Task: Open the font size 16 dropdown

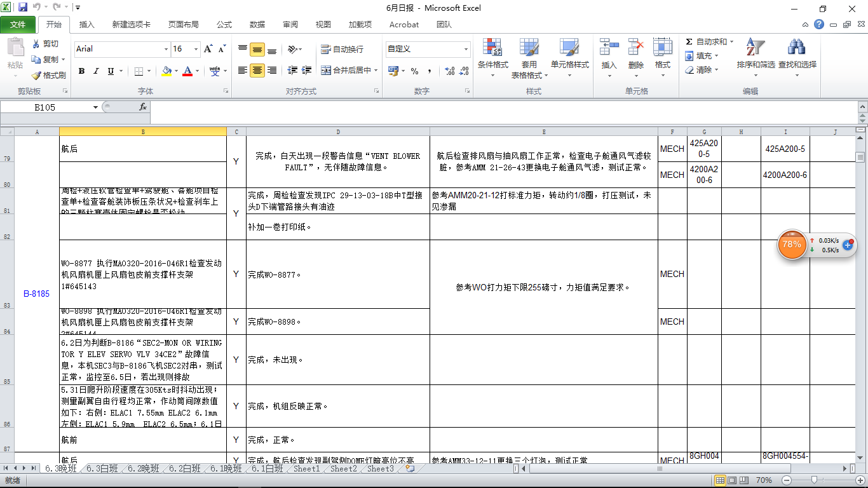Action: 196,49
